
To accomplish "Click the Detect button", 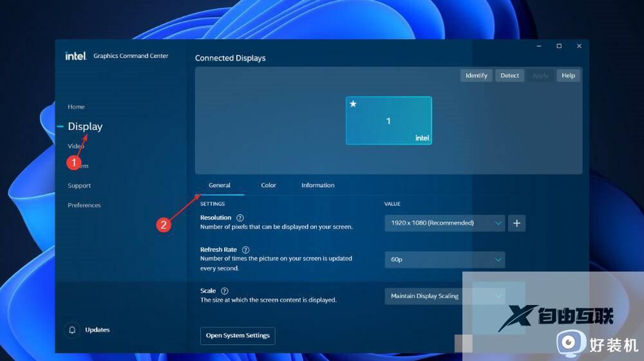I will click(x=509, y=75).
